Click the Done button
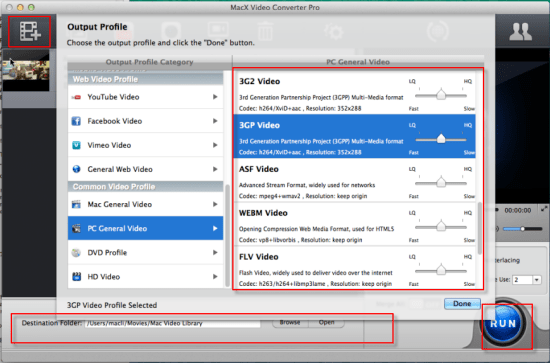 pyautogui.click(x=462, y=304)
